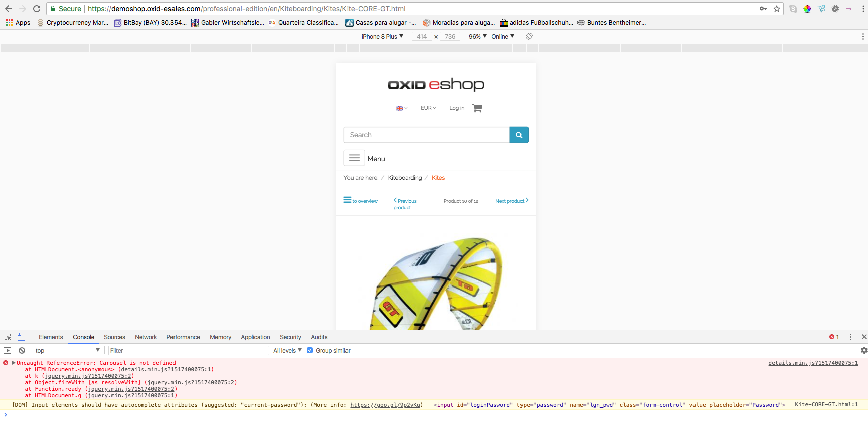
Task: Switch to the Network tab
Action: pos(146,337)
